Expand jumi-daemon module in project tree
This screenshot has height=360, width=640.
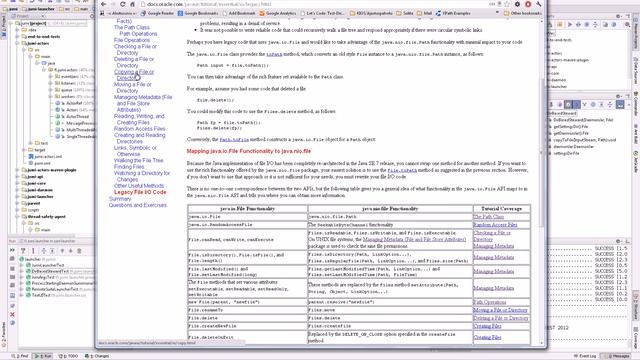(x=18, y=190)
